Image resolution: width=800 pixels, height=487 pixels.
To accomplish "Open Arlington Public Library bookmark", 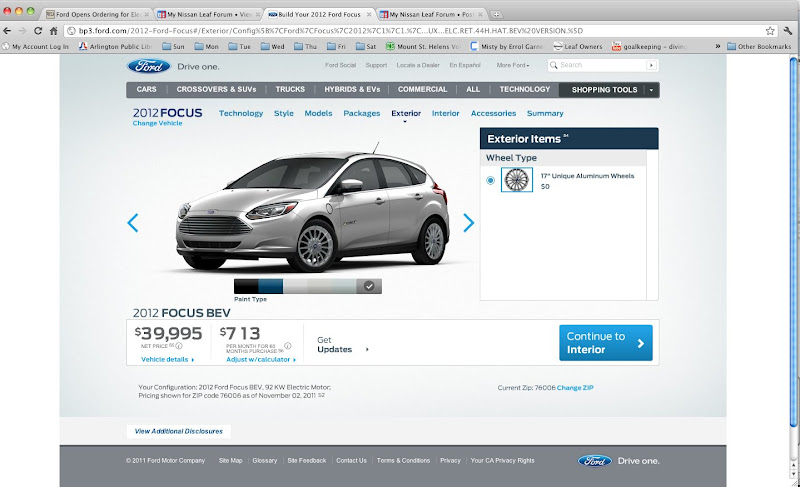I will point(115,46).
